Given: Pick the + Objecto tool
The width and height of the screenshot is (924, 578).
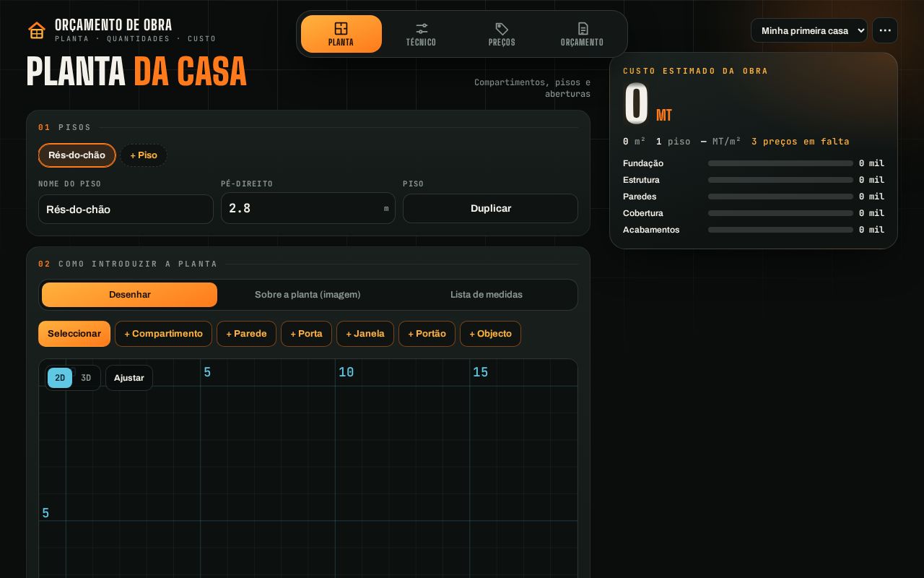Looking at the screenshot, I should [490, 334].
